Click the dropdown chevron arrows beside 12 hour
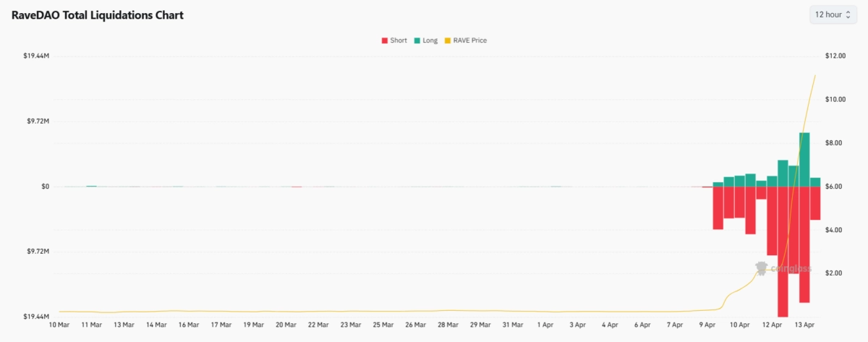 click(x=848, y=14)
